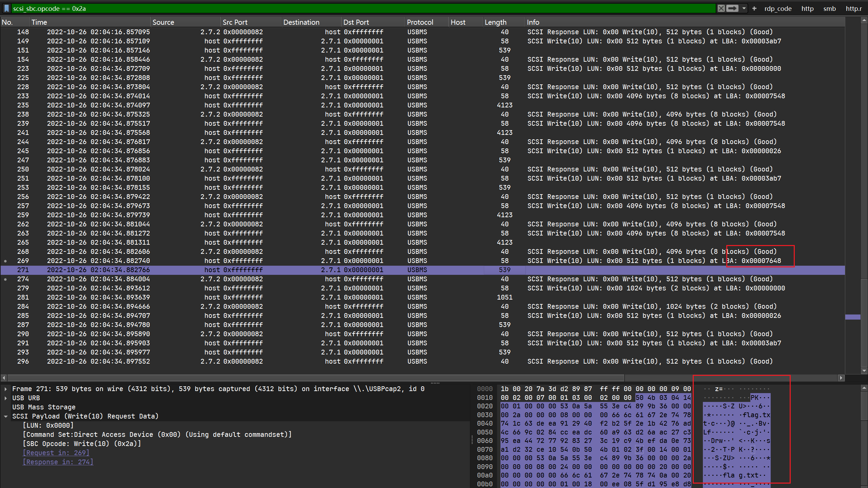Click the horizontal scroll left arrow

4,378
